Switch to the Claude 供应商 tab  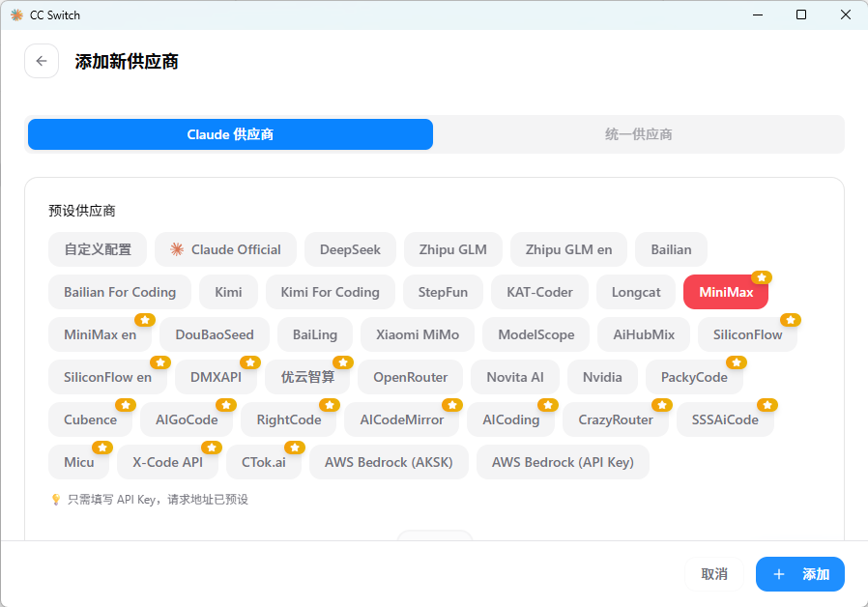230,134
